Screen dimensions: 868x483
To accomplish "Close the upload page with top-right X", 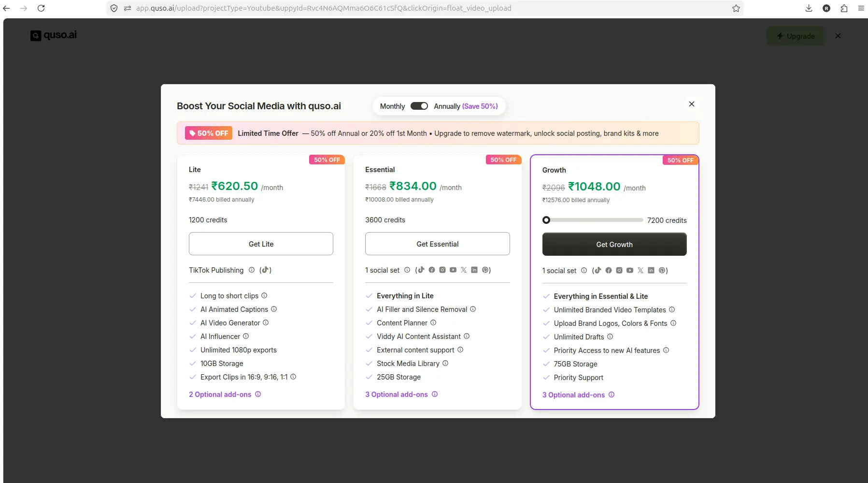I will click(838, 36).
